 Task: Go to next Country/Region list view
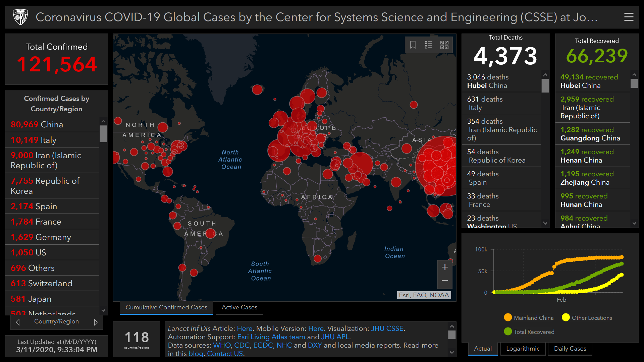pos(96,322)
